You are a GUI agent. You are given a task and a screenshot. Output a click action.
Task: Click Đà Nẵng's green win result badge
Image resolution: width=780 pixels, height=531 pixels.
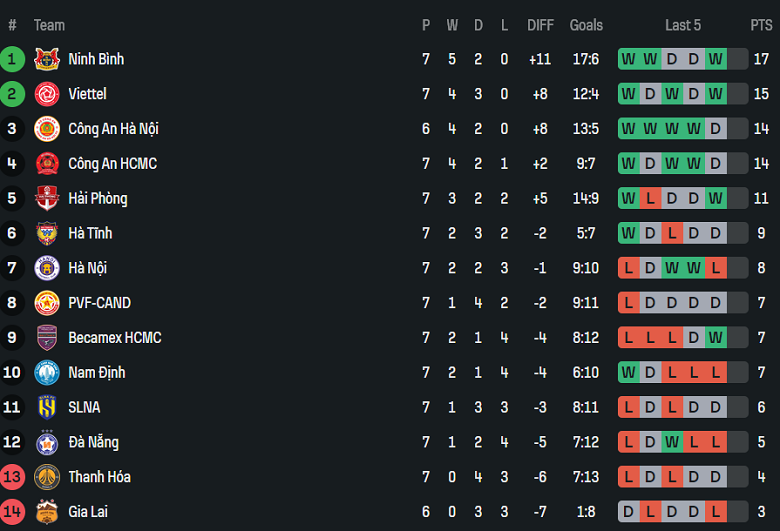(x=672, y=442)
